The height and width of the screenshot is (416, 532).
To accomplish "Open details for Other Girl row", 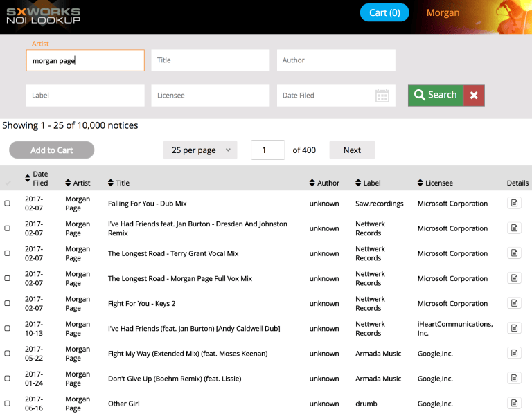I will [514, 404].
